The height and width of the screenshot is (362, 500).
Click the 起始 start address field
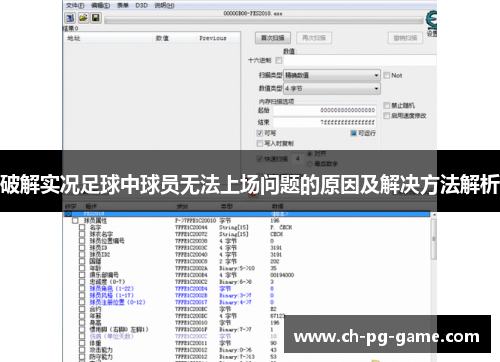325,110
